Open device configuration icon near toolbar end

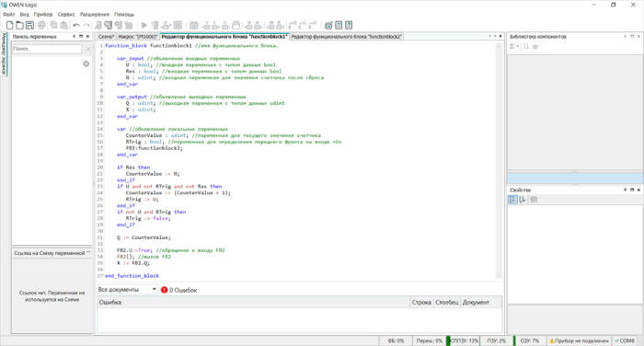click(x=328, y=26)
